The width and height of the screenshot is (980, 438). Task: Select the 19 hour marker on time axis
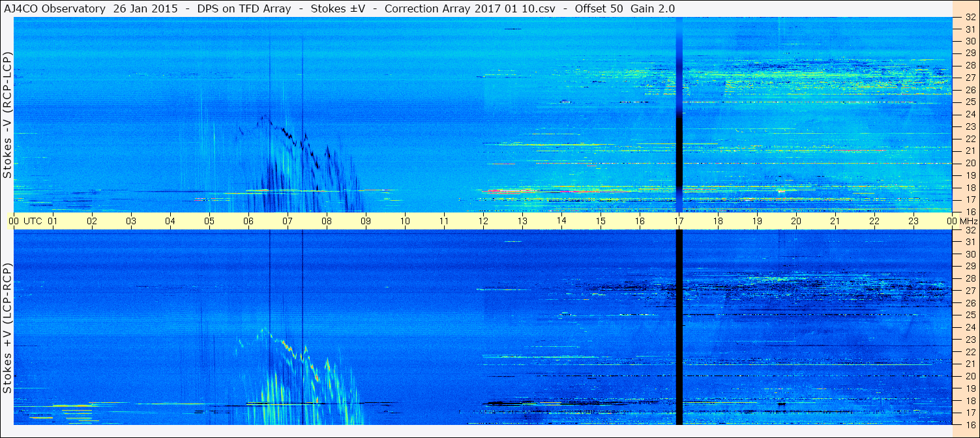[x=757, y=221]
